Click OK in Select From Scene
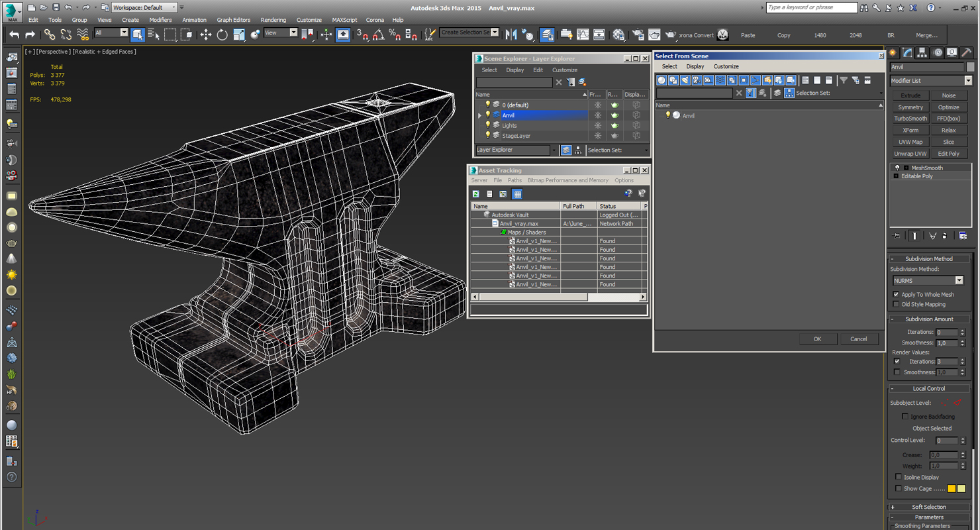 pyautogui.click(x=817, y=339)
